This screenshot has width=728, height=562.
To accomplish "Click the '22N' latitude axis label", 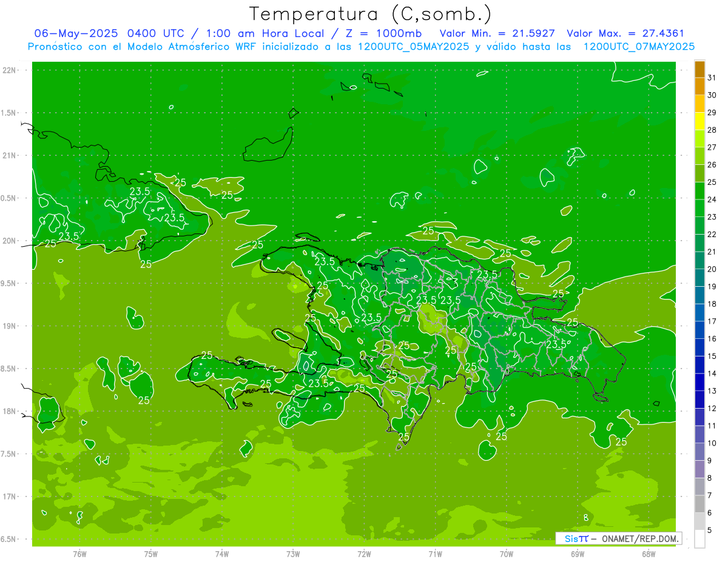I will click(x=10, y=70).
